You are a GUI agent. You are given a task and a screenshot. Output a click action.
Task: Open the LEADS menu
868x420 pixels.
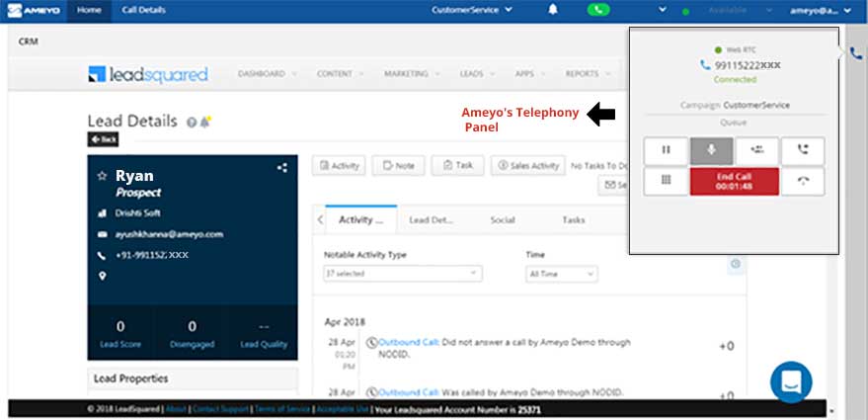(477, 74)
